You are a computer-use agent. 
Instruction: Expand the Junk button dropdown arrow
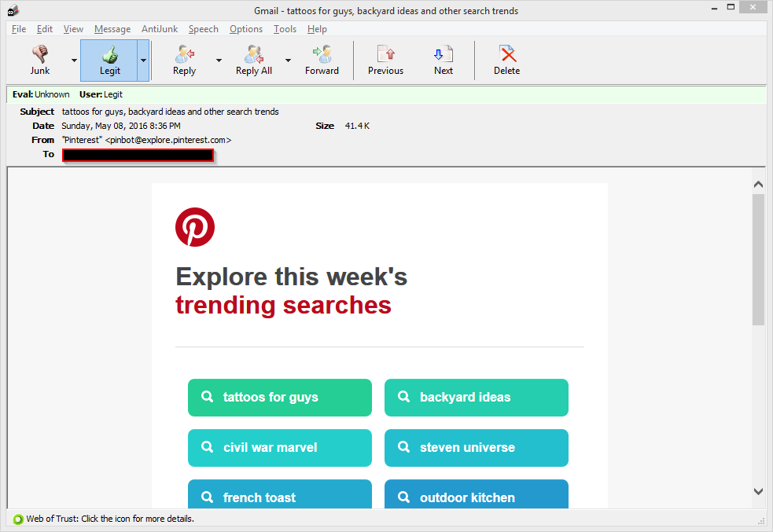[x=74, y=60]
